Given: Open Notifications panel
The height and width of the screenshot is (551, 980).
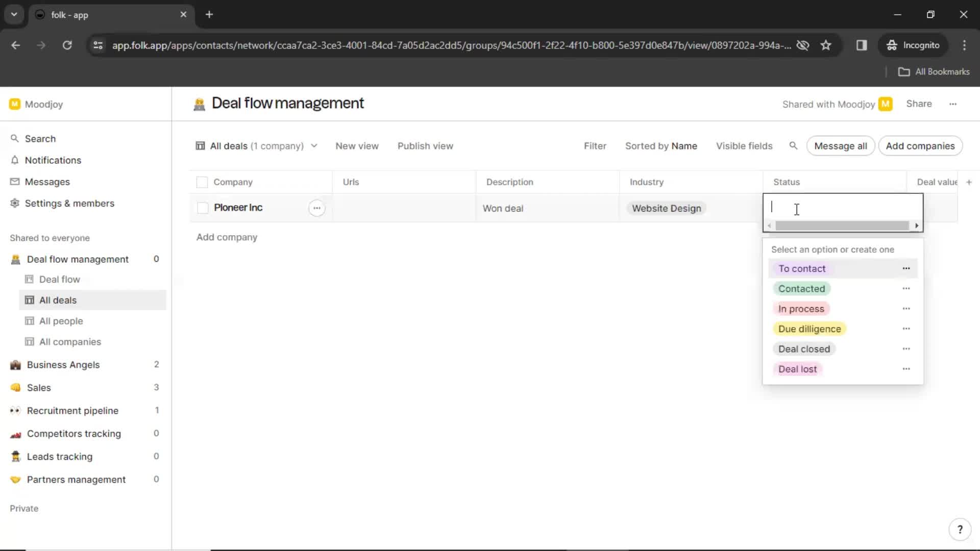Looking at the screenshot, I should pyautogui.click(x=53, y=160).
